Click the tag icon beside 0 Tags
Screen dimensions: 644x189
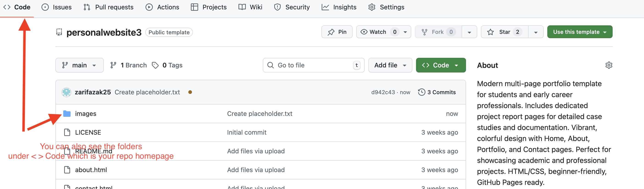point(155,65)
